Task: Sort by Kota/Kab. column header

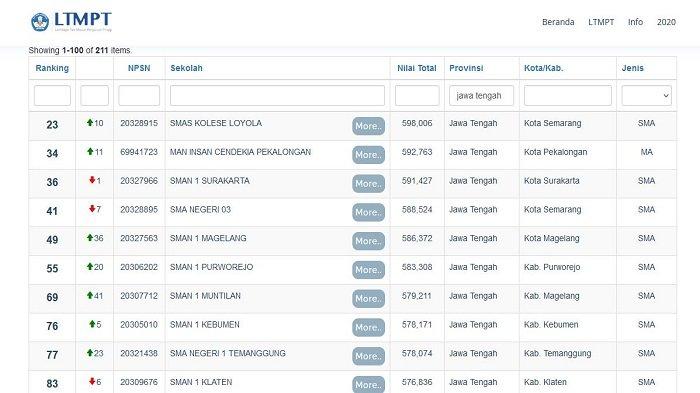Action: click(x=543, y=68)
